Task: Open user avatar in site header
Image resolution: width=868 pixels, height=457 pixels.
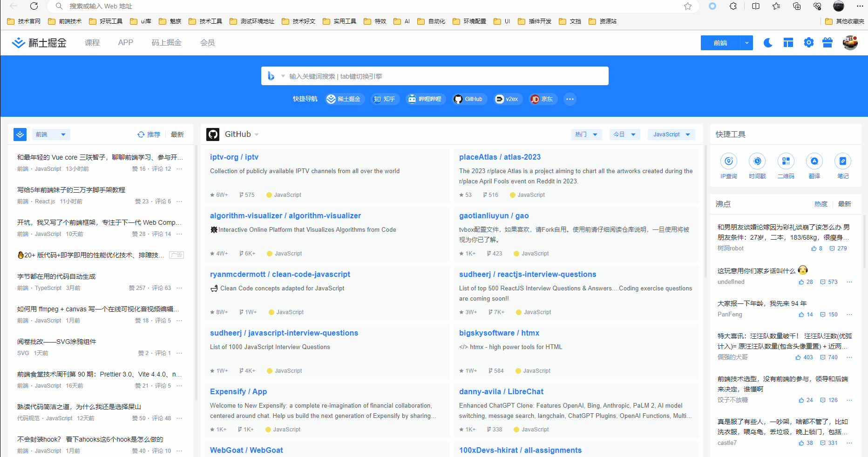Action: tap(850, 43)
